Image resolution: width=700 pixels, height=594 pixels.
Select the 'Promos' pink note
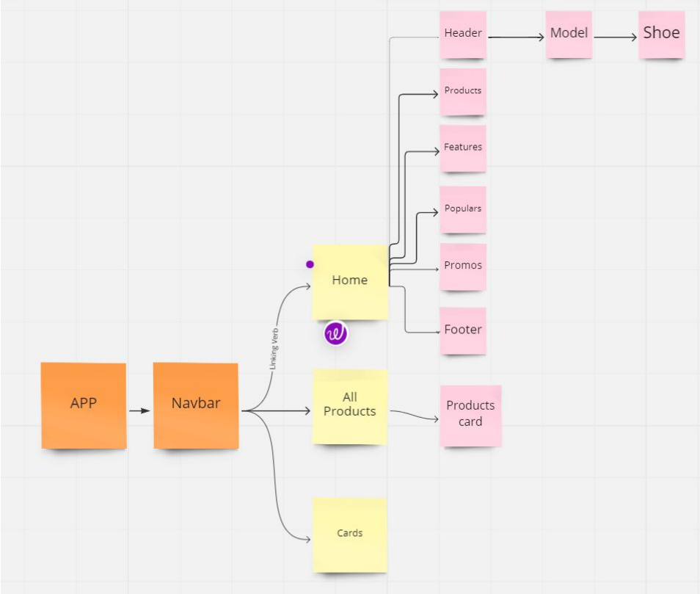(462, 266)
